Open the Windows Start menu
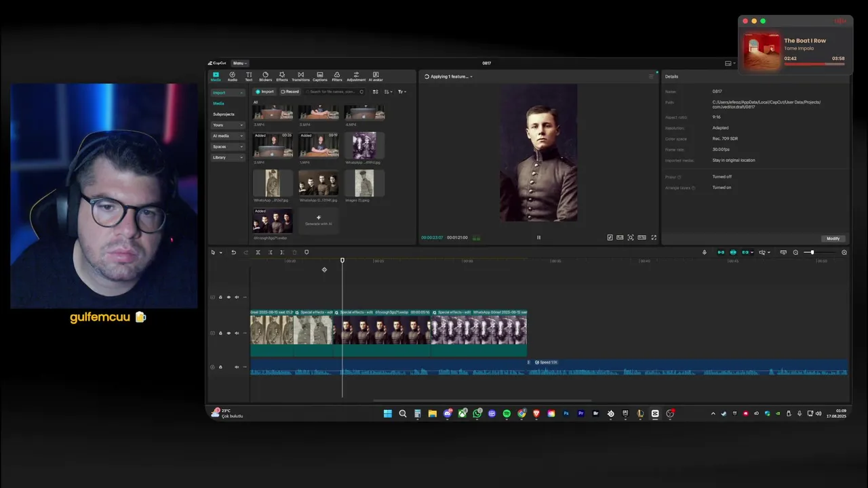Viewport: 868px width, 488px height. pyautogui.click(x=388, y=413)
